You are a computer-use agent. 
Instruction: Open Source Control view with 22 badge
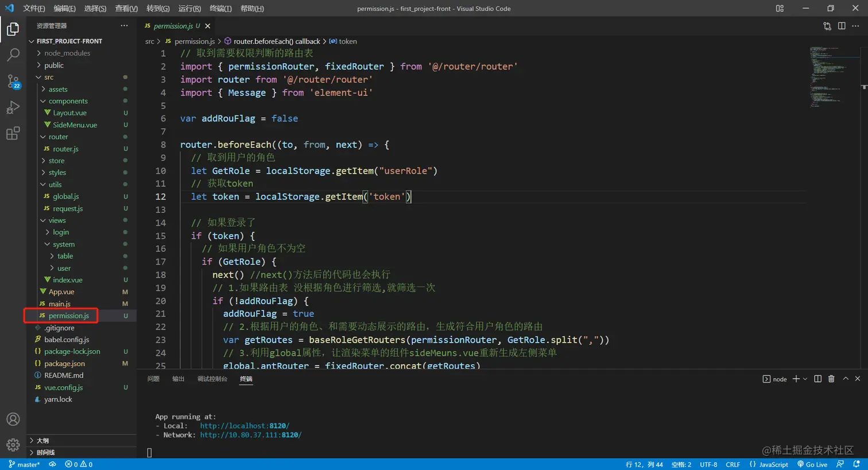coord(13,81)
